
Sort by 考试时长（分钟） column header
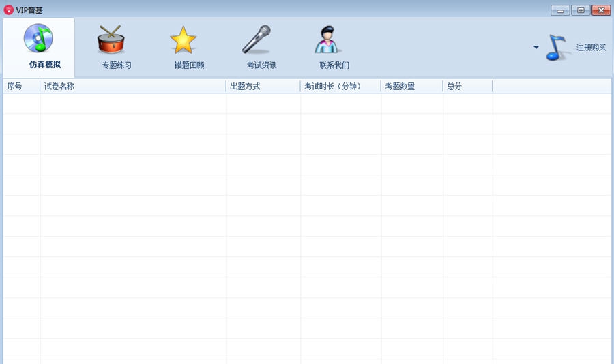tap(340, 86)
